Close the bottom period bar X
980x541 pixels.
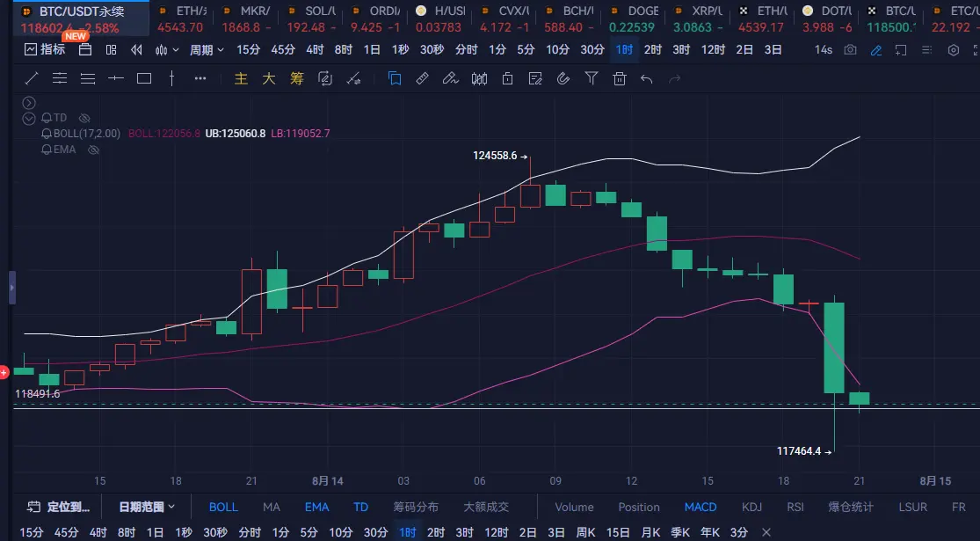(766, 532)
